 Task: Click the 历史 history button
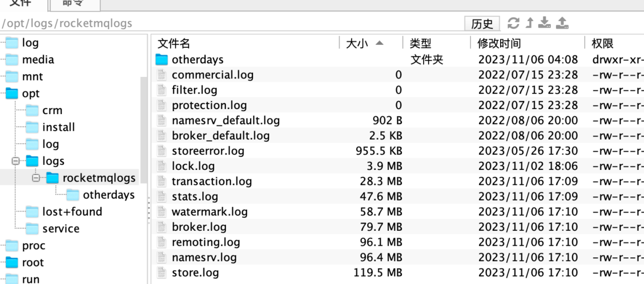click(x=482, y=23)
